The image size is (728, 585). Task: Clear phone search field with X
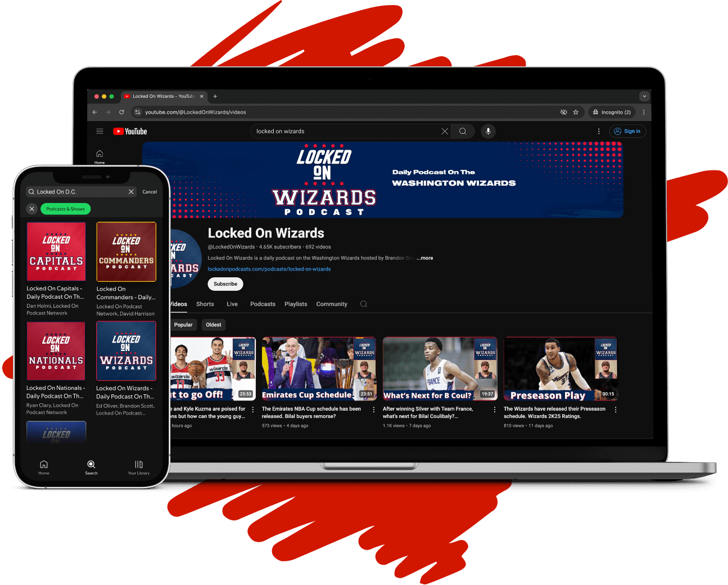coord(131,192)
